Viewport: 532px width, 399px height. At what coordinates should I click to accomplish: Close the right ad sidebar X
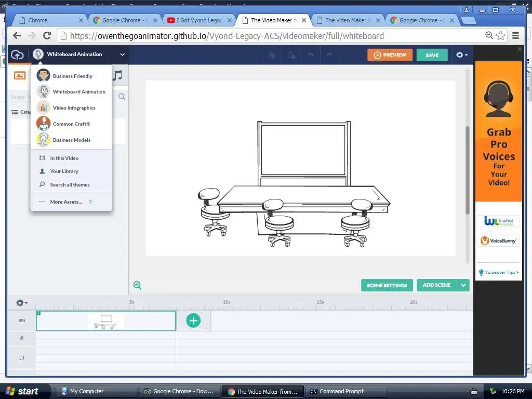tap(519, 49)
